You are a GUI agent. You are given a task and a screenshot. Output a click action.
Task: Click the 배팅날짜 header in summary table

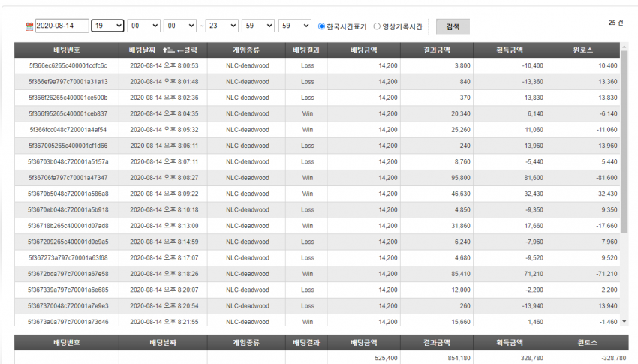(x=163, y=343)
